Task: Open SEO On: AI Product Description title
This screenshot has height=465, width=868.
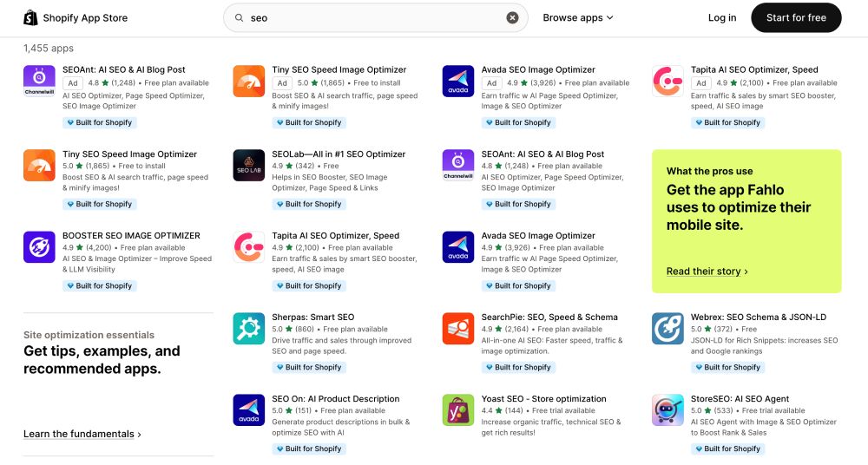Action: click(335, 398)
